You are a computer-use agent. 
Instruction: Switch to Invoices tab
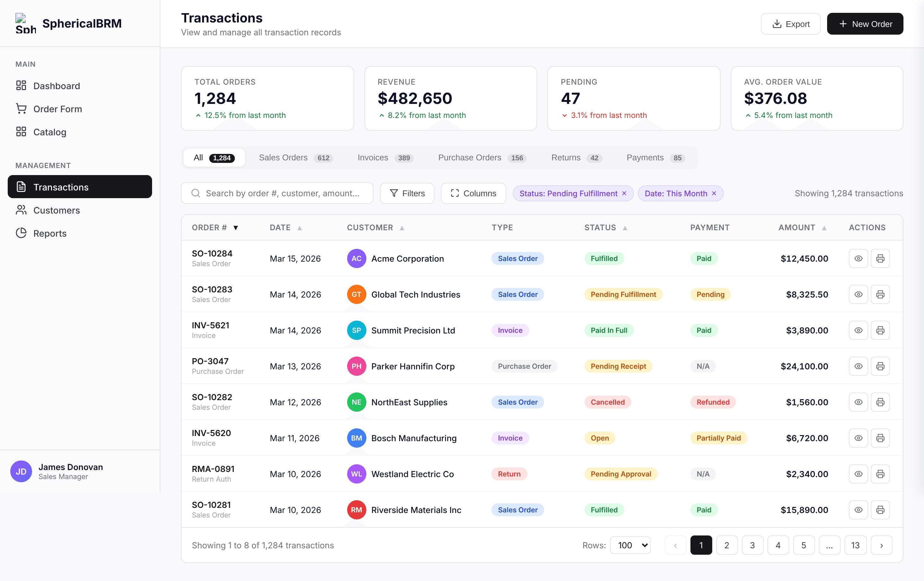(385, 158)
